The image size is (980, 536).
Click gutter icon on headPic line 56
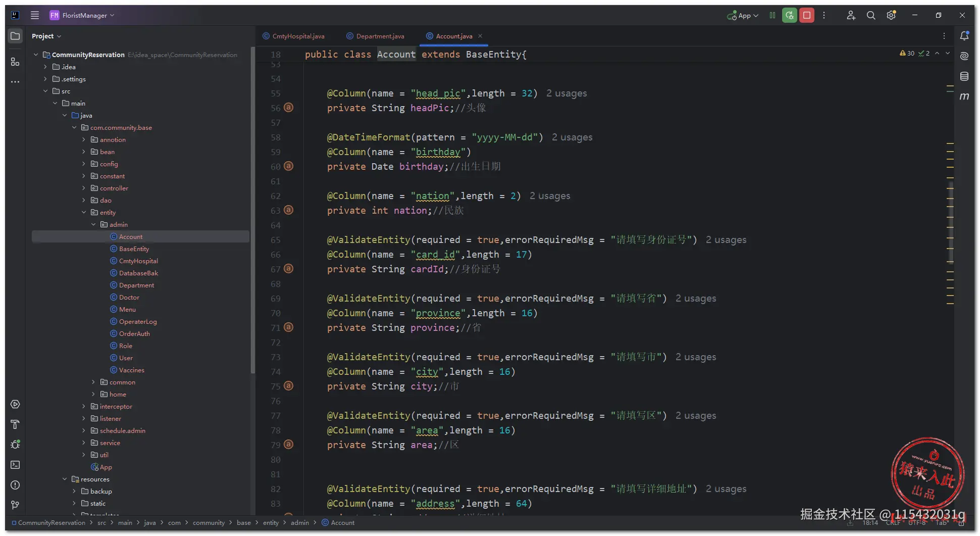pos(288,108)
